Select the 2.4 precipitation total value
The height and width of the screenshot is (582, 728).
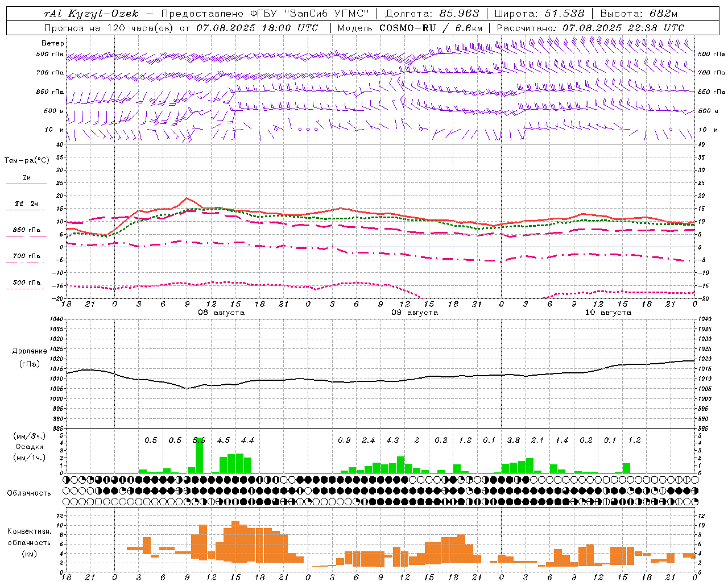pyautogui.click(x=369, y=440)
